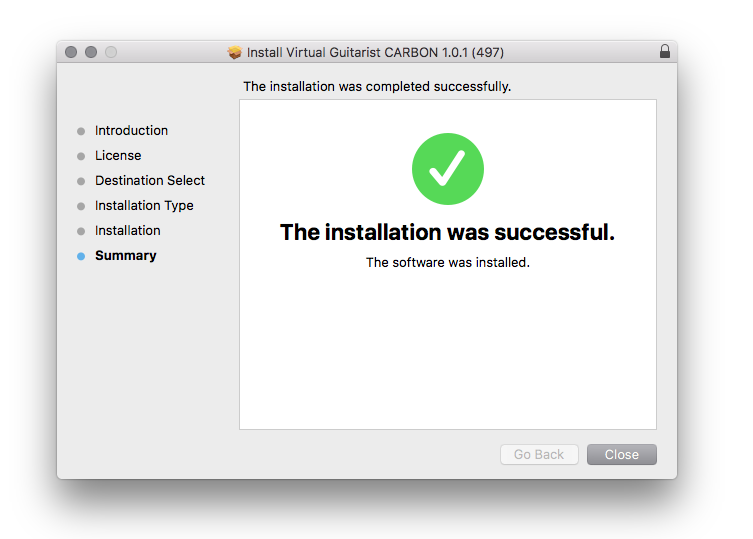Click the "The installation was successful." heading
The width and height of the screenshot is (753, 539).
coord(447,232)
